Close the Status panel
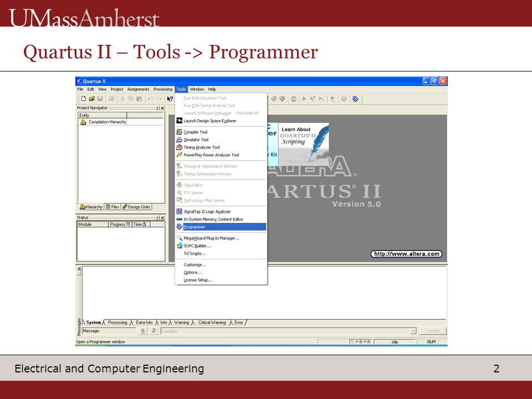Screen dimensions: 532x399 coord(162,217)
